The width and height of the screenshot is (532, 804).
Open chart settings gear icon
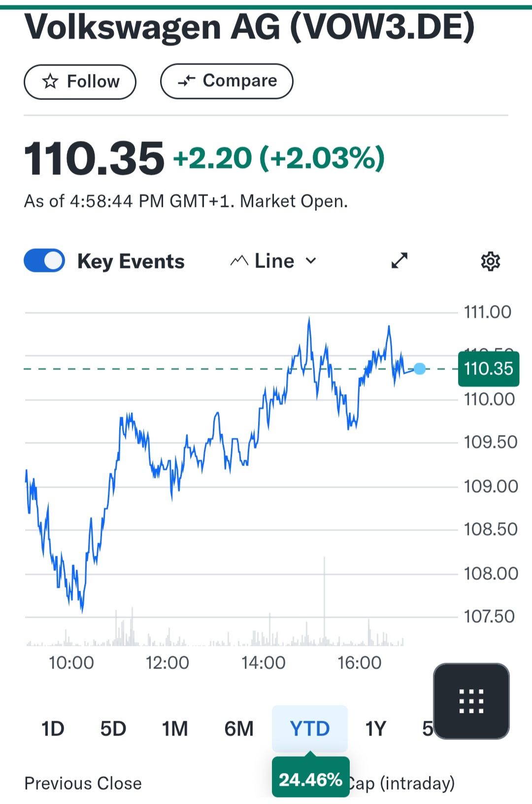[x=490, y=261]
